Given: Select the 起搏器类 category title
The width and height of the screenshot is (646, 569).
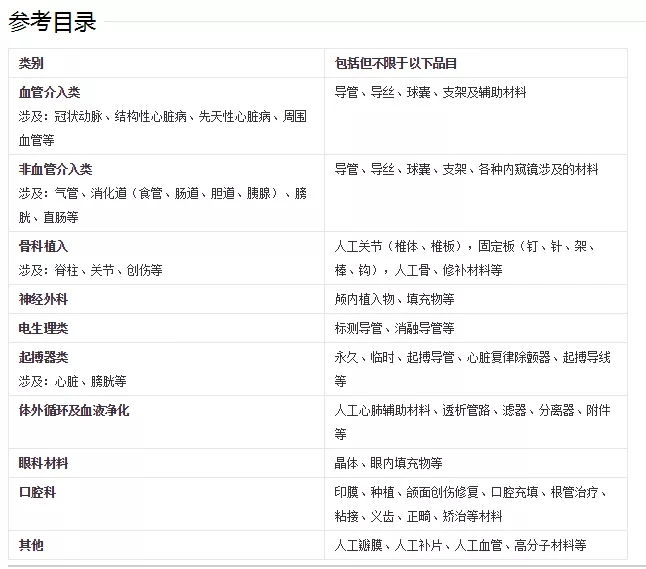Looking at the screenshot, I should (x=43, y=357).
